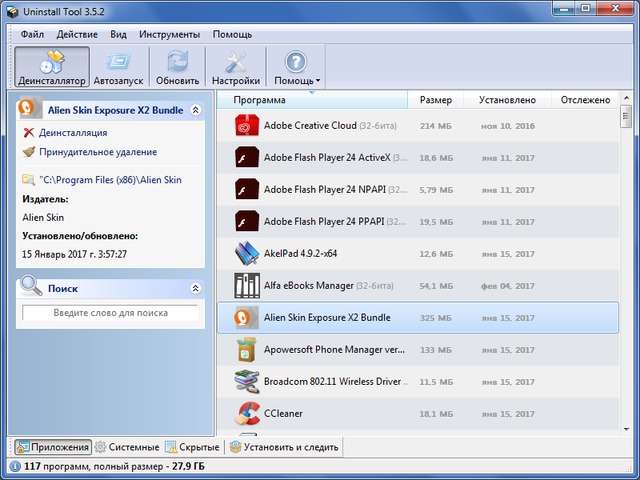
Task: Select the CCleaner program icon
Action: (246, 413)
